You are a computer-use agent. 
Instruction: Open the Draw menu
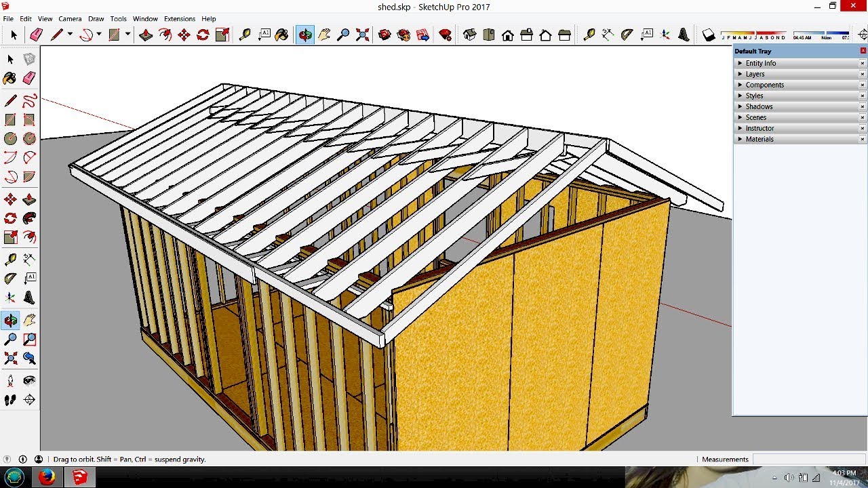click(96, 19)
